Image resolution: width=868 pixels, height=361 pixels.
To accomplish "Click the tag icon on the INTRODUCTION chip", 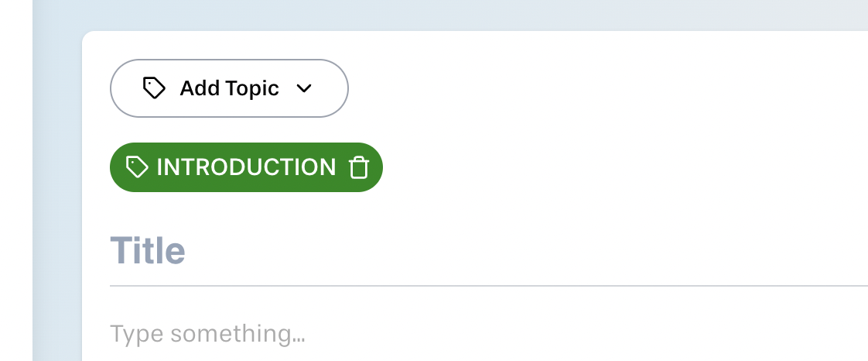I will 137,167.
